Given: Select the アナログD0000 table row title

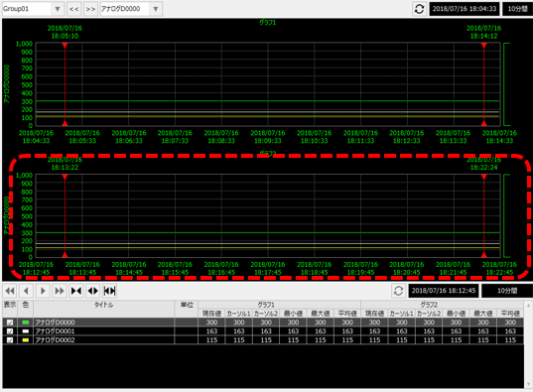Looking at the screenshot, I should 55,323.
